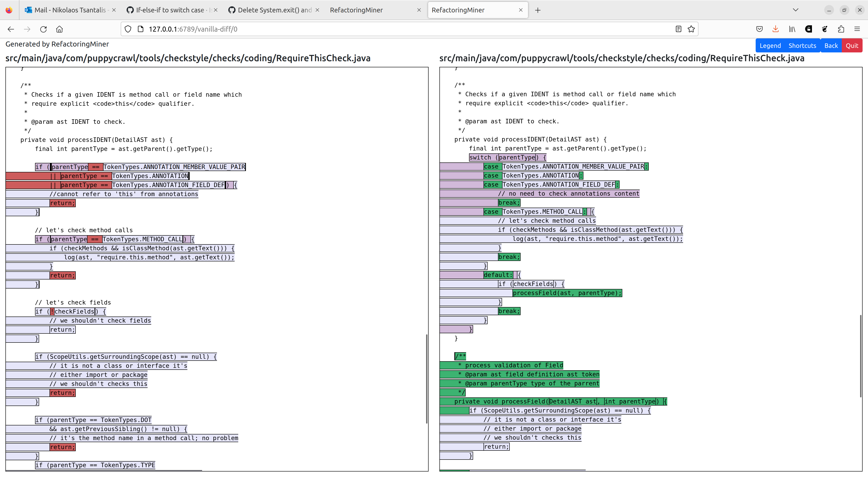Screen dimensions: 868x488
Task: Click inside the address bar
Action: 303,29
